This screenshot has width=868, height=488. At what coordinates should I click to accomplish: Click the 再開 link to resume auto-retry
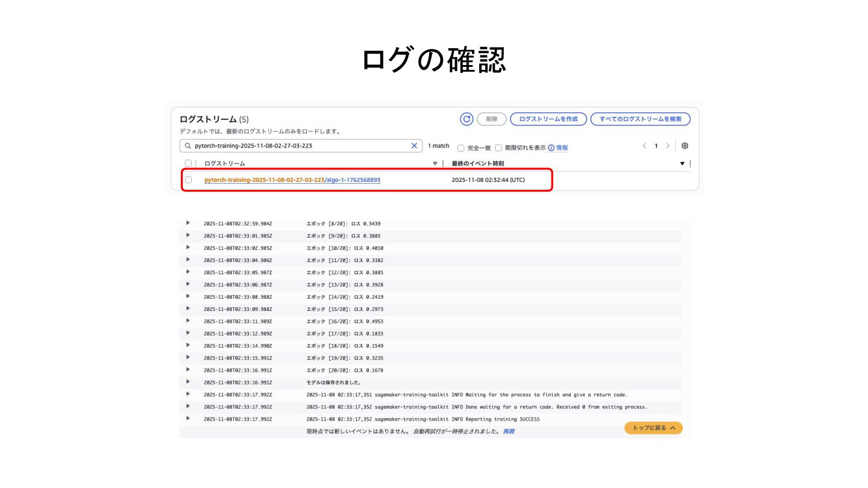pyautogui.click(x=509, y=431)
